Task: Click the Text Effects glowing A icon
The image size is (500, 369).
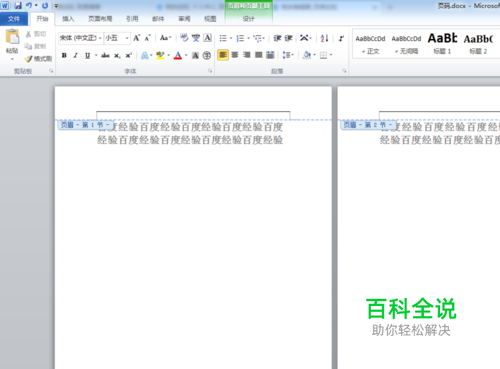Action: [x=145, y=55]
